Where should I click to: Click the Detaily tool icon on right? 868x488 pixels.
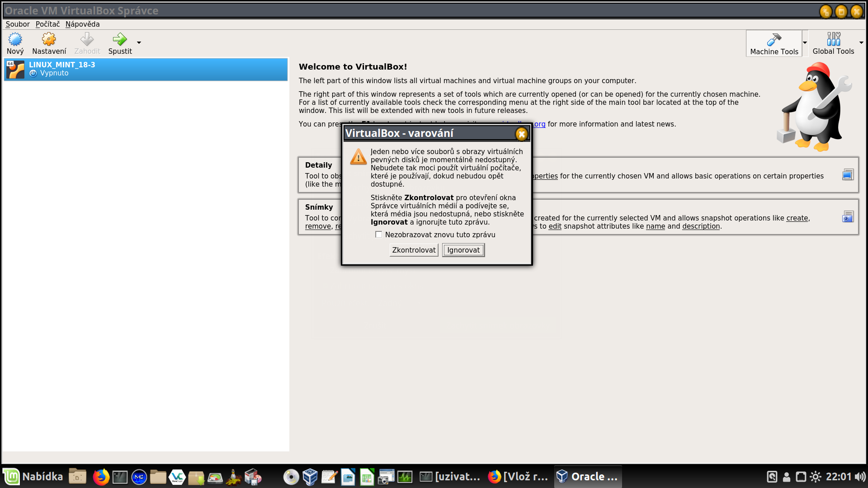[848, 174]
